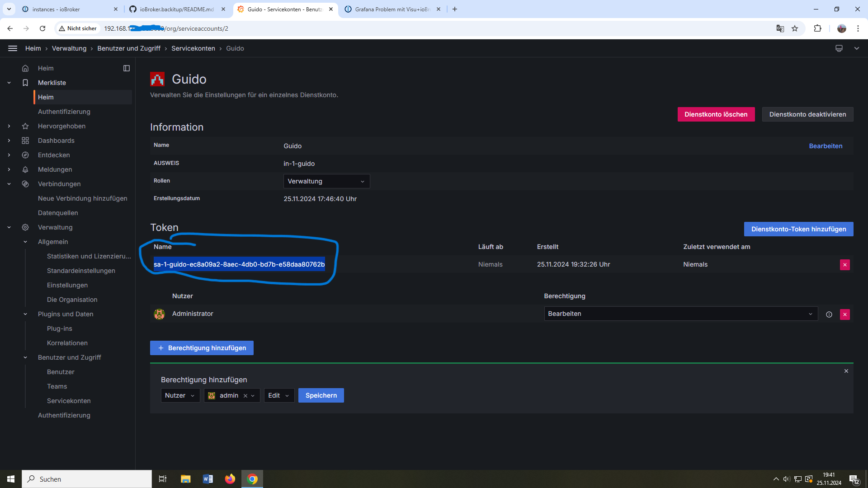
Task: Click the permission info icon next to Bearbeiten
Action: (x=829, y=314)
